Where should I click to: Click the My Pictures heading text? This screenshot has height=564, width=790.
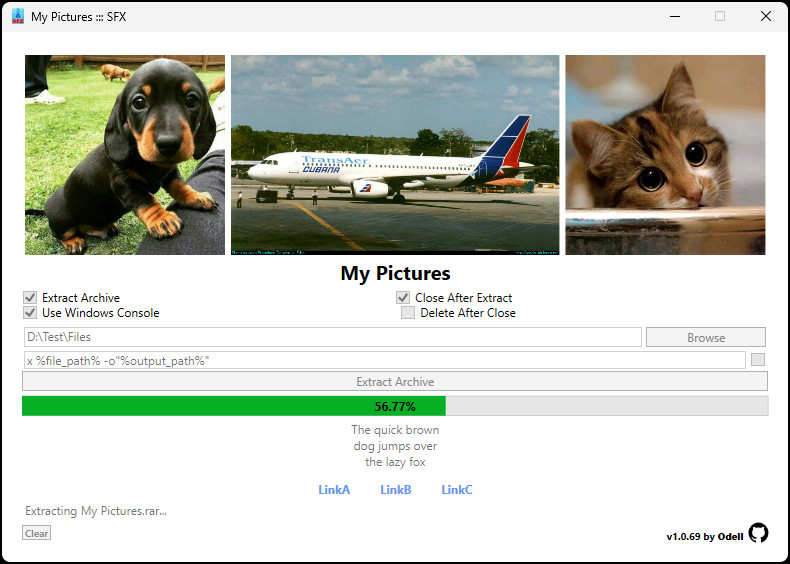(396, 274)
